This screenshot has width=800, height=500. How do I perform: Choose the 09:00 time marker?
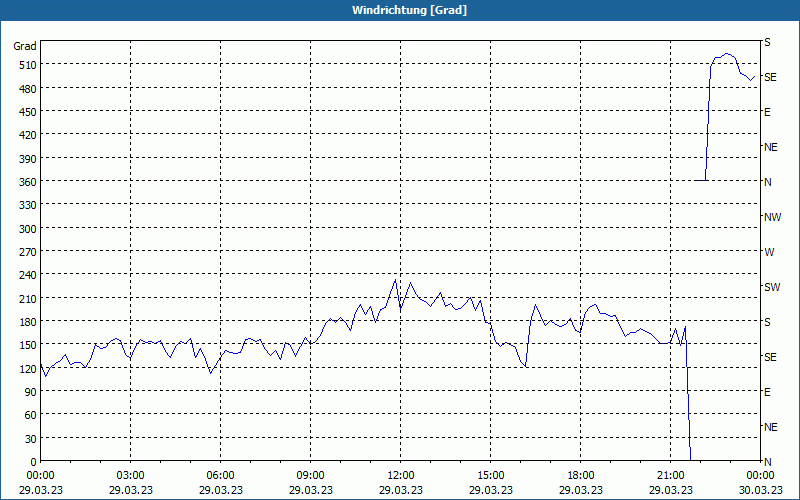tap(311, 475)
